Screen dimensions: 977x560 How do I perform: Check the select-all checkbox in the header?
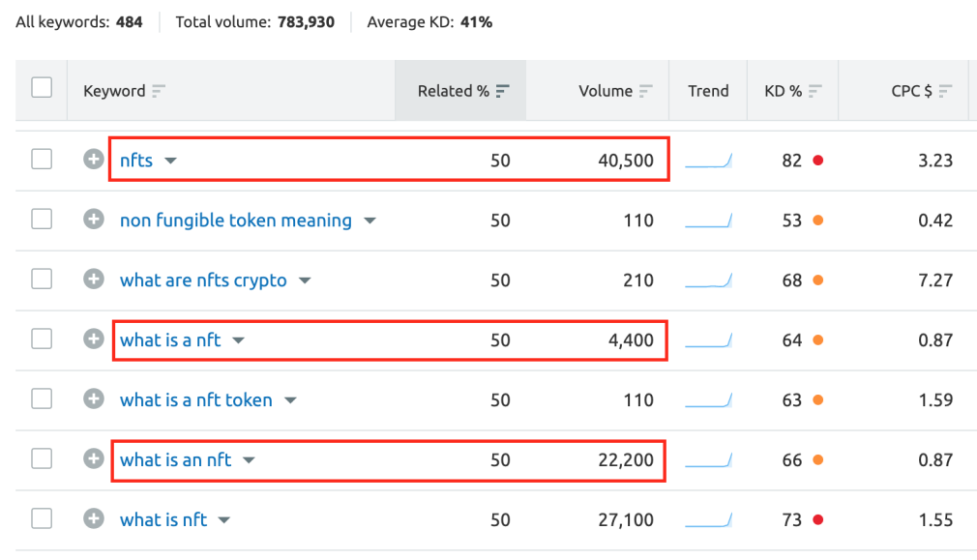point(41,86)
